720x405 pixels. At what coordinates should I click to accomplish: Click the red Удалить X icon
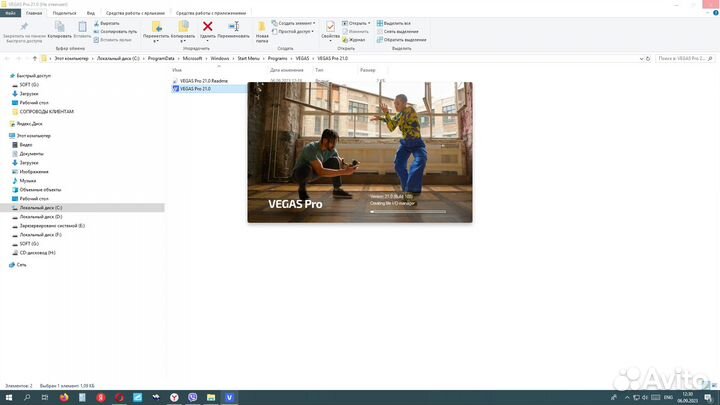(x=208, y=27)
